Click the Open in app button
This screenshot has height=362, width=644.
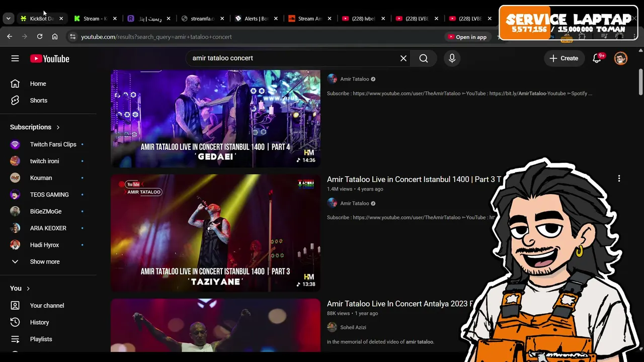(x=467, y=37)
